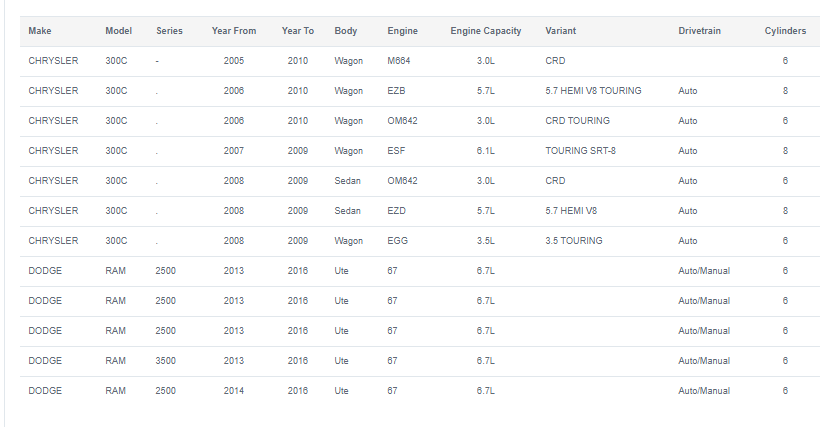Select the ESF engine cell
The width and height of the screenshot is (834, 427).
[x=396, y=150]
